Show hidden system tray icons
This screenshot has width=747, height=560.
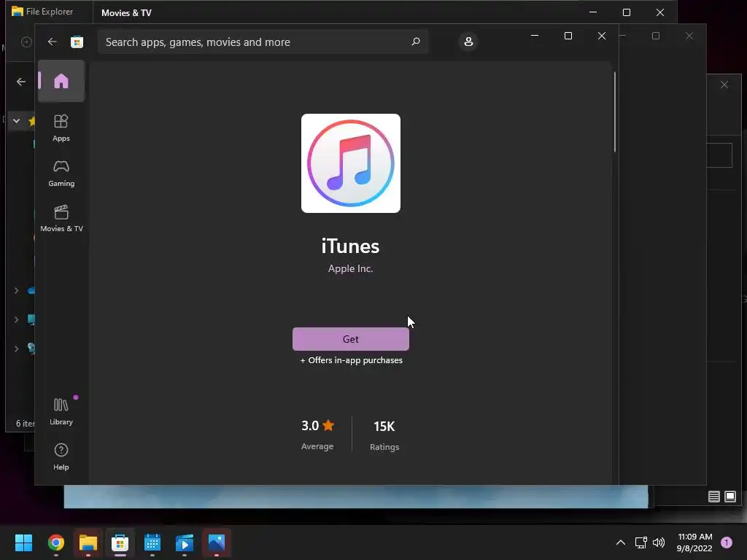pyautogui.click(x=620, y=542)
